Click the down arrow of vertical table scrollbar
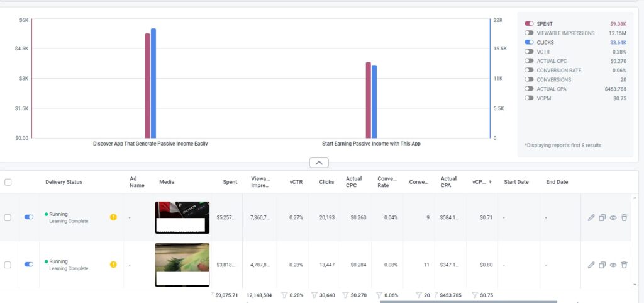Image resolution: width=644 pixels, height=303 pixels. coord(636,285)
